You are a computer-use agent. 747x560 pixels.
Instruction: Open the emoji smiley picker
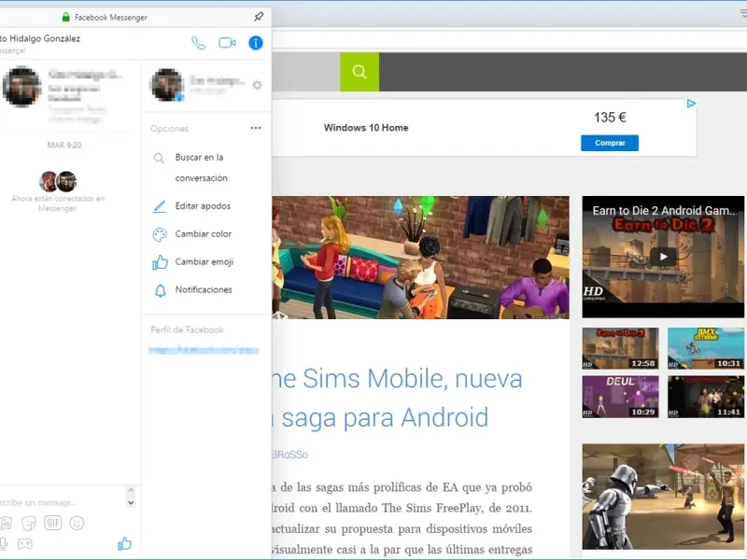click(x=77, y=523)
